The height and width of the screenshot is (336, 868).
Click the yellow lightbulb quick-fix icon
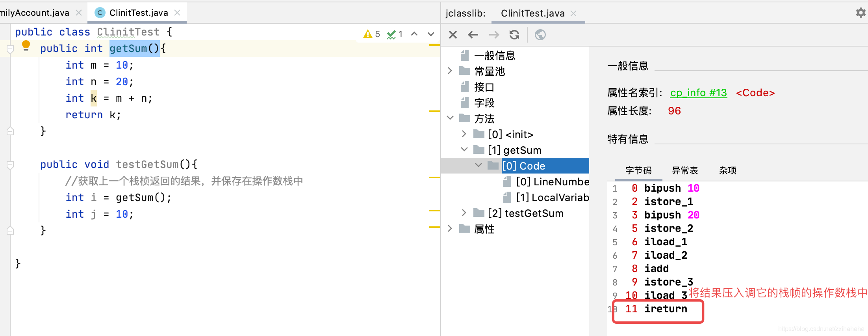coord(26,46)
